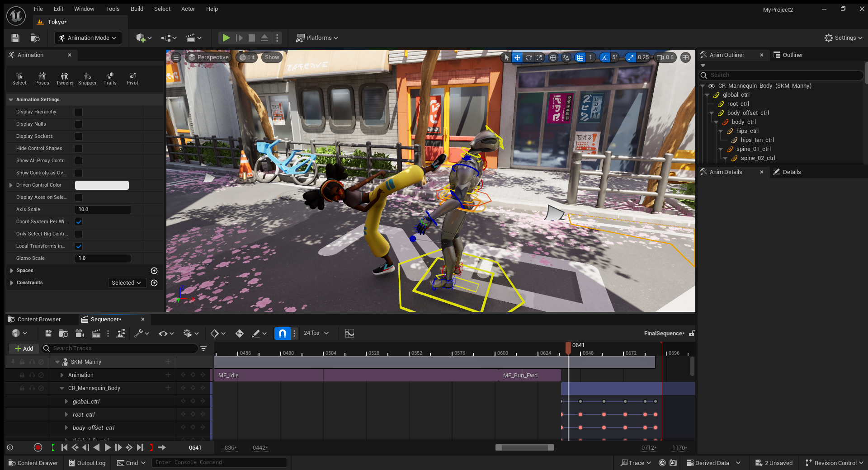The width and height of the screenshot is (868, 470).
Task: Click the Add track button
Action: coord(24,348)
